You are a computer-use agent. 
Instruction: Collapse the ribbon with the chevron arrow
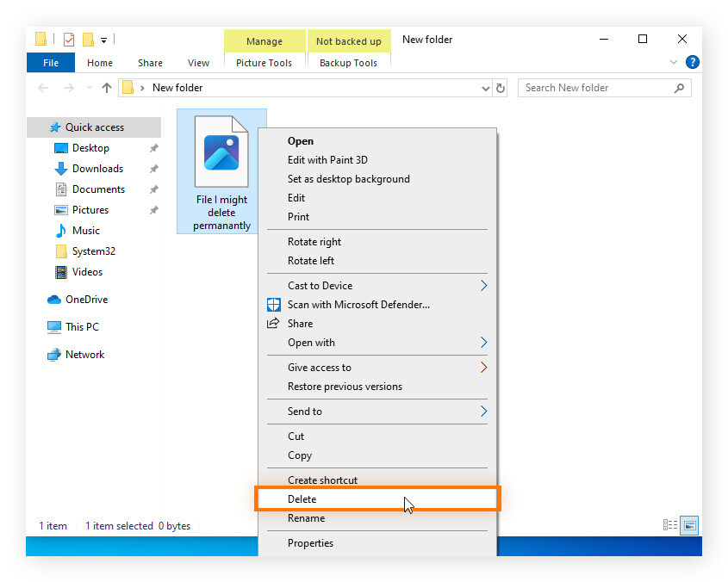click(x=675, y=62)
